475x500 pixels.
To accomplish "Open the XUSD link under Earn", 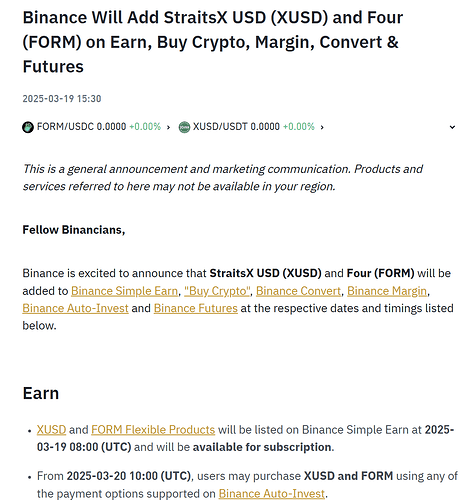I will (51, 430).
